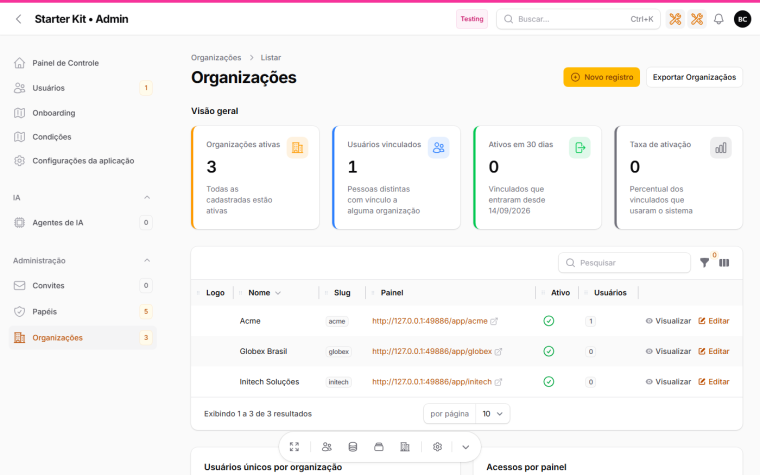Click Visualizar for Globex Brasil
This screenshot has width=760, height=475.
click(x=668, y=351)
